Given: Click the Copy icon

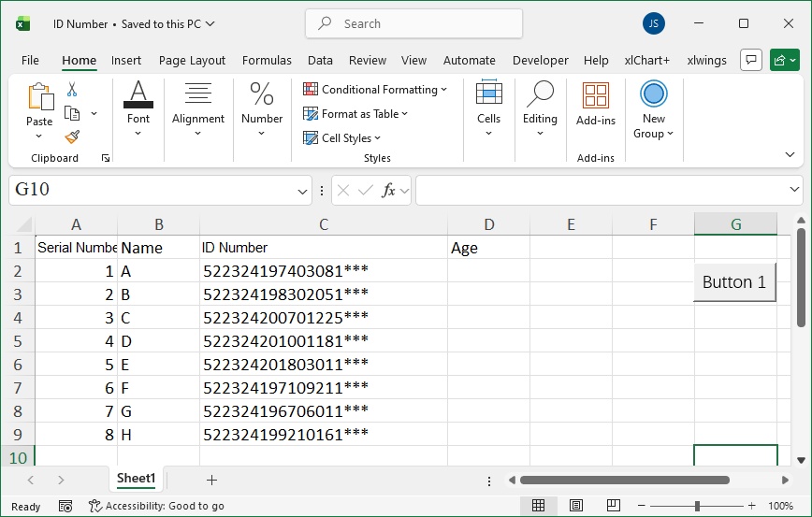Looking at the screenshot, I should click(72, 113).
